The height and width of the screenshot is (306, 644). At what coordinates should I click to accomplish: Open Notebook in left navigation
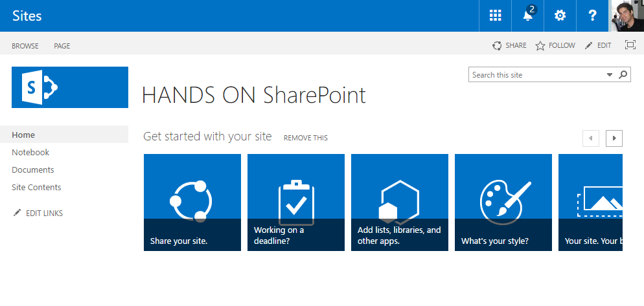pyautogui.click(x=30, y=153)
